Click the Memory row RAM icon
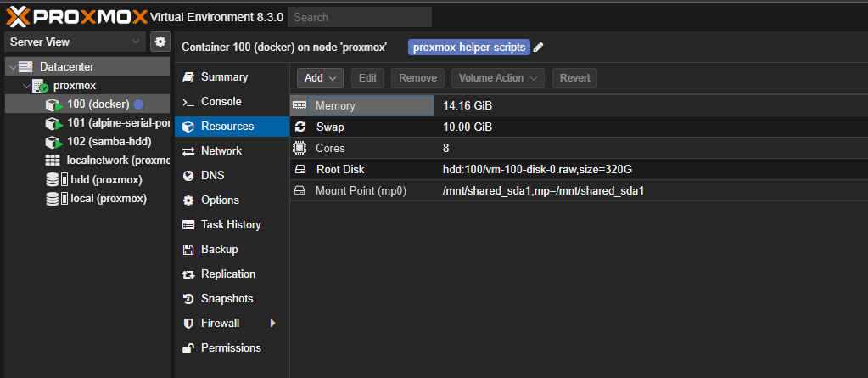Screen dimensions: 868x378 pos(300,105)
